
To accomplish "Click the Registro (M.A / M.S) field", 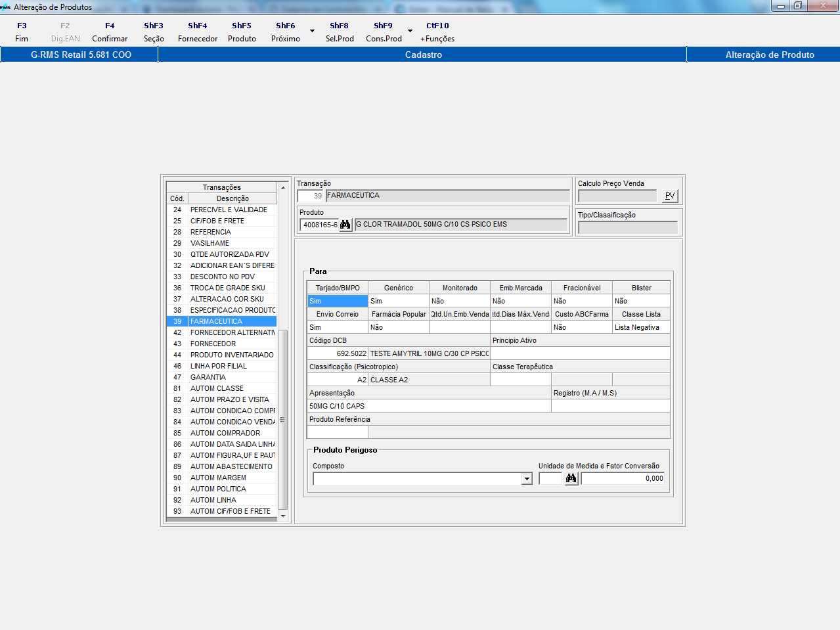I will click(x=611, y=406).
